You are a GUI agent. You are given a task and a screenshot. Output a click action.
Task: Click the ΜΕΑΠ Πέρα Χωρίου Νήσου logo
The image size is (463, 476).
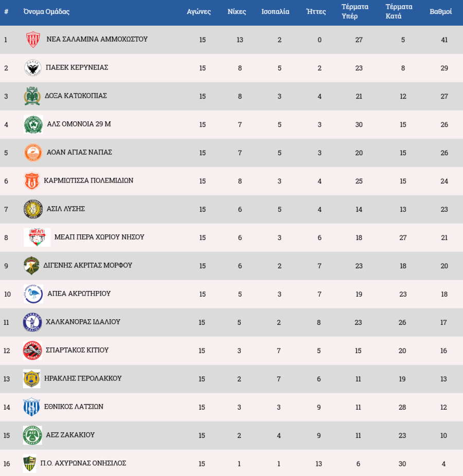point(37,237)
